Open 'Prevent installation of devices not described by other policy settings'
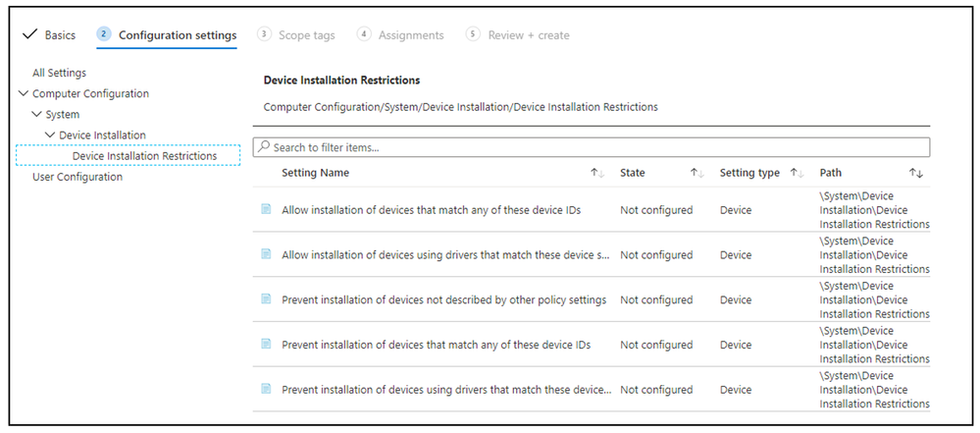Image resolution: width=980 pixels, height=433 pixels. pyautogui.click(x=443, y=299)
